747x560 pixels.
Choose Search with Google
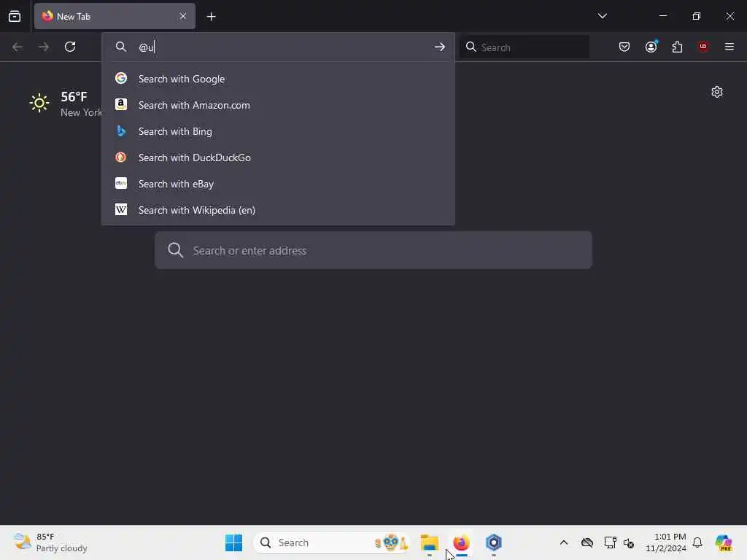[x=278, y=79]
